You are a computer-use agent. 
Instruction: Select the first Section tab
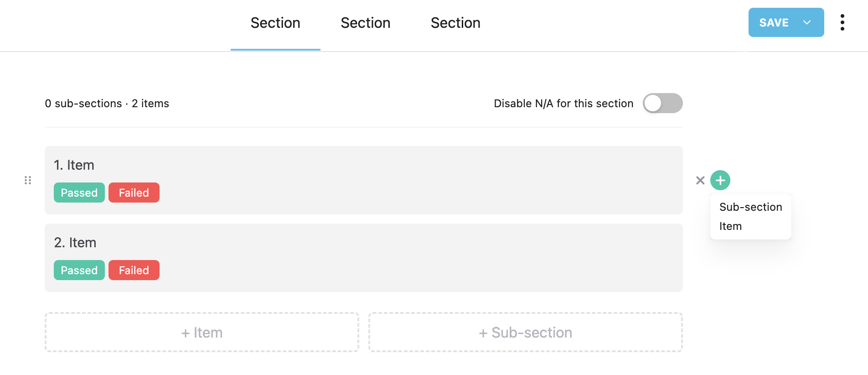pyautogui.click(x=275, y=23)
